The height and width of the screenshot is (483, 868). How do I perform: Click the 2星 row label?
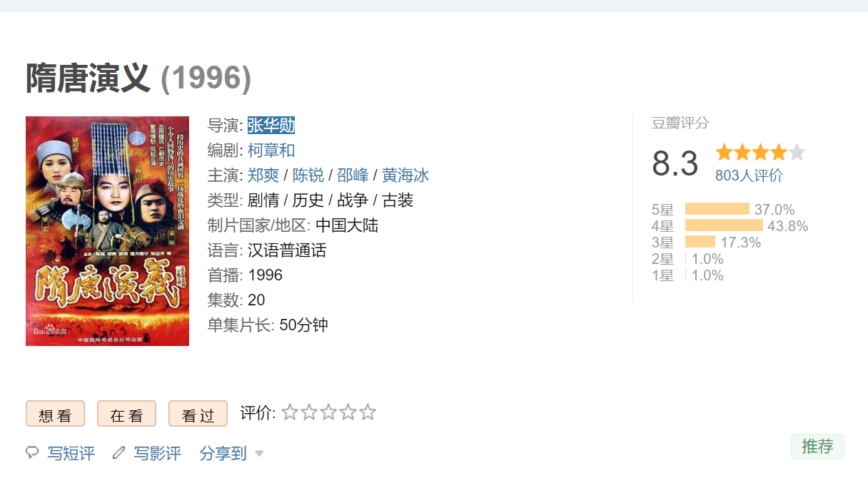(663, 259)
